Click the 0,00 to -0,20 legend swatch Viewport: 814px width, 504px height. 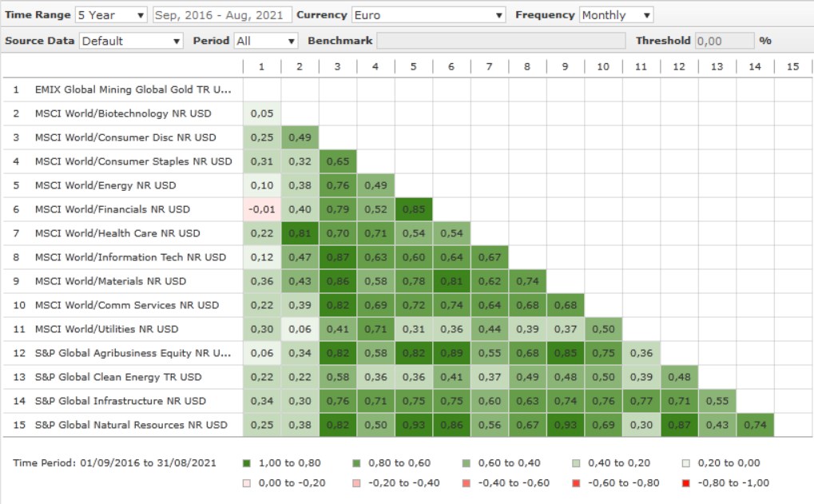coord(248,482)
